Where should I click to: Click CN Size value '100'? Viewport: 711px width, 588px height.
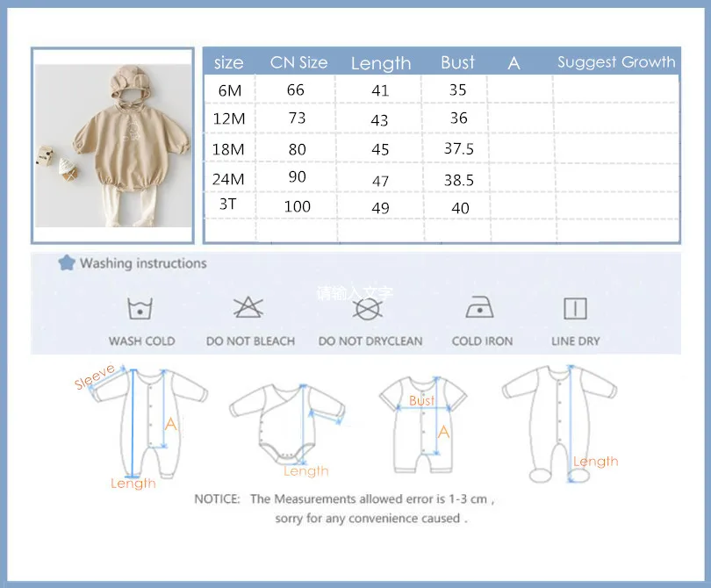pos(297,207)
